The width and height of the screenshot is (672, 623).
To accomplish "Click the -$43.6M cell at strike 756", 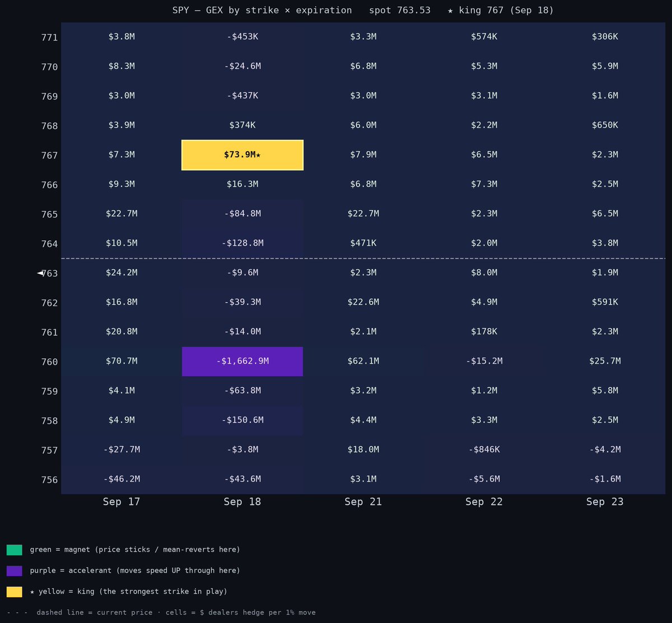I will point(242,479).
